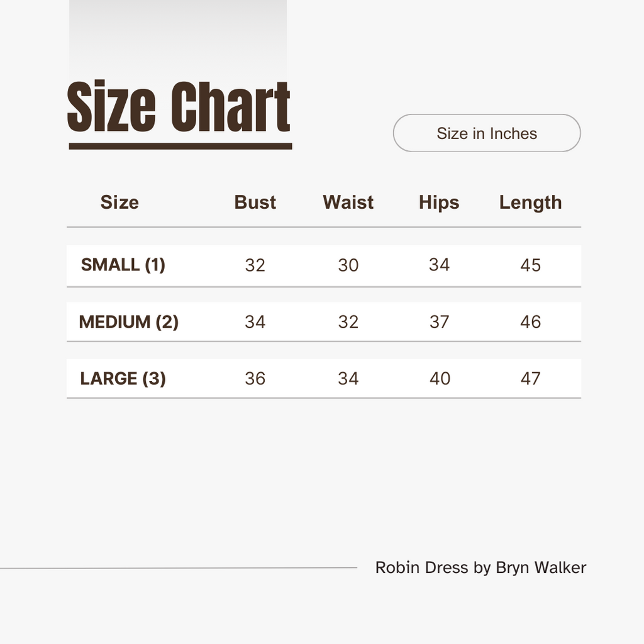This screenshot has height=644, width=644.
Task: Select the hips value 37 for Medium
Action: click(x=439, y=322)
